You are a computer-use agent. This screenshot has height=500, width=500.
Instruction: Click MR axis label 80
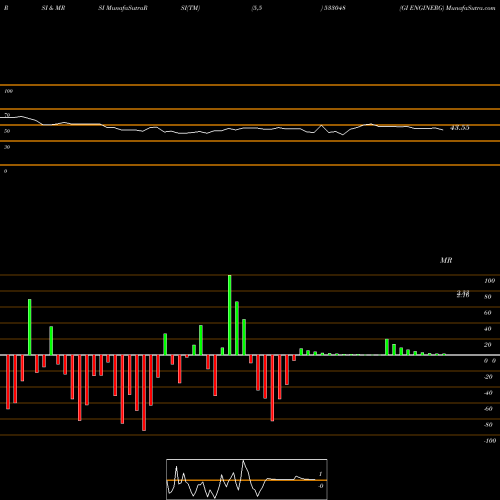coord(488,297)
